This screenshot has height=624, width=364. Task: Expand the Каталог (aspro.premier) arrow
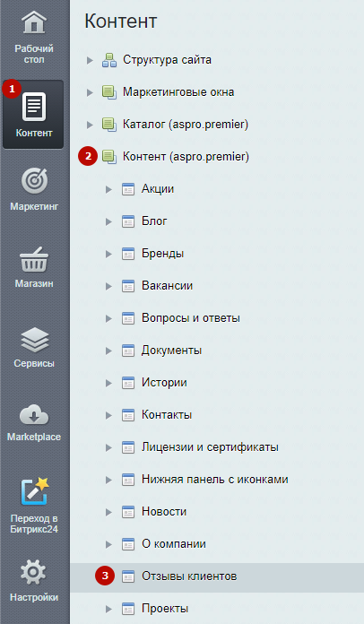point(90,125)
